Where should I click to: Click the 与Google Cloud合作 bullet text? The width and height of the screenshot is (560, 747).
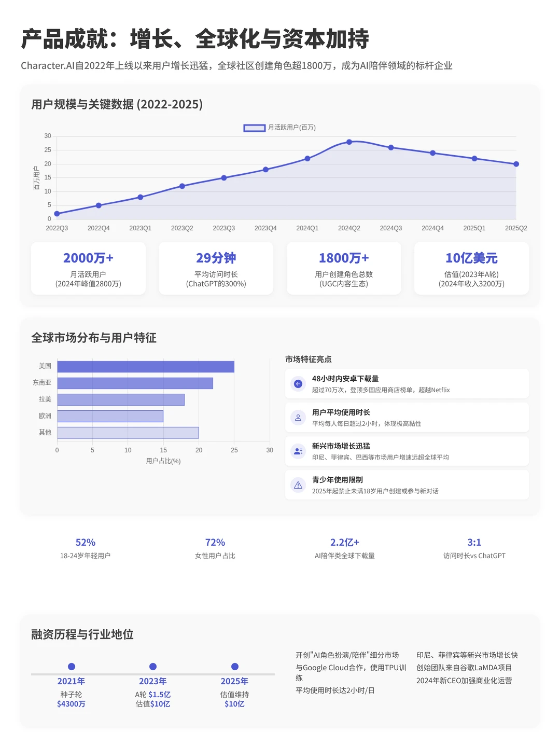[351, 673]
